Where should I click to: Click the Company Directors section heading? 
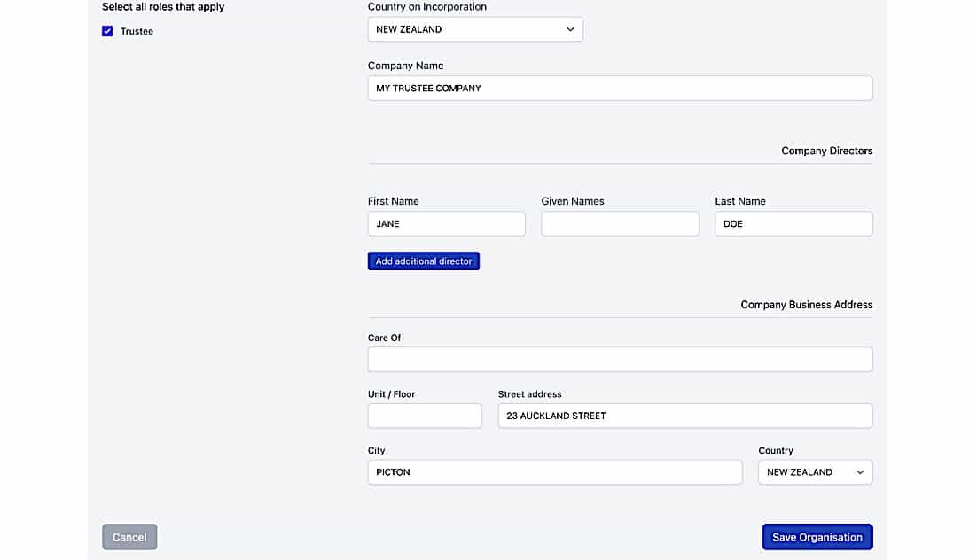coord(825,151)
